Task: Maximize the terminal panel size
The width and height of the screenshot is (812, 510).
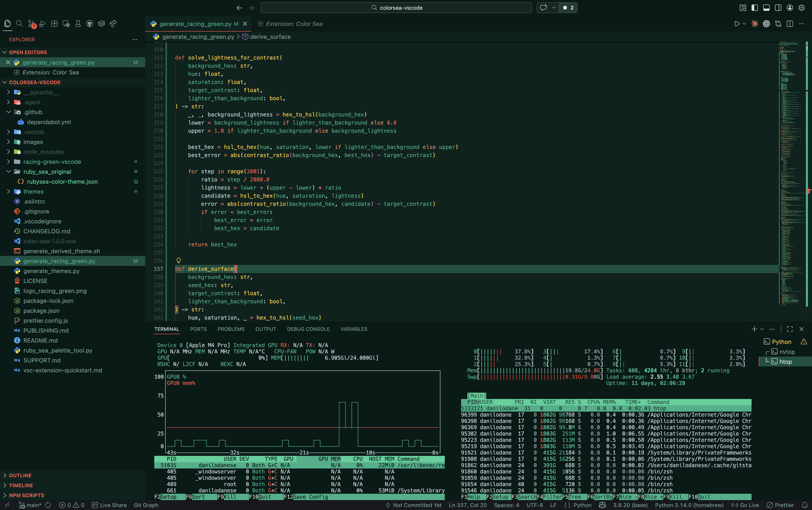Action: pyautogui.click(x=790, y=329)
